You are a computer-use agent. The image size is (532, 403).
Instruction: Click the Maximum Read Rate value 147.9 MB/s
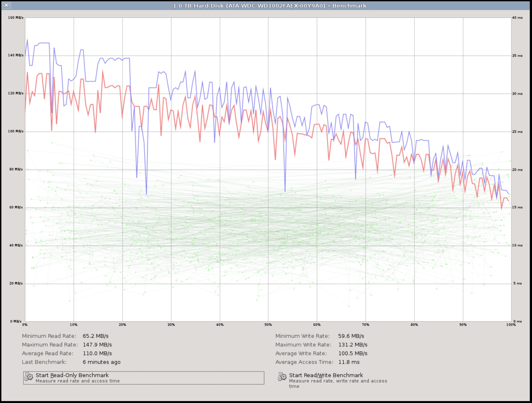point(97,345)
